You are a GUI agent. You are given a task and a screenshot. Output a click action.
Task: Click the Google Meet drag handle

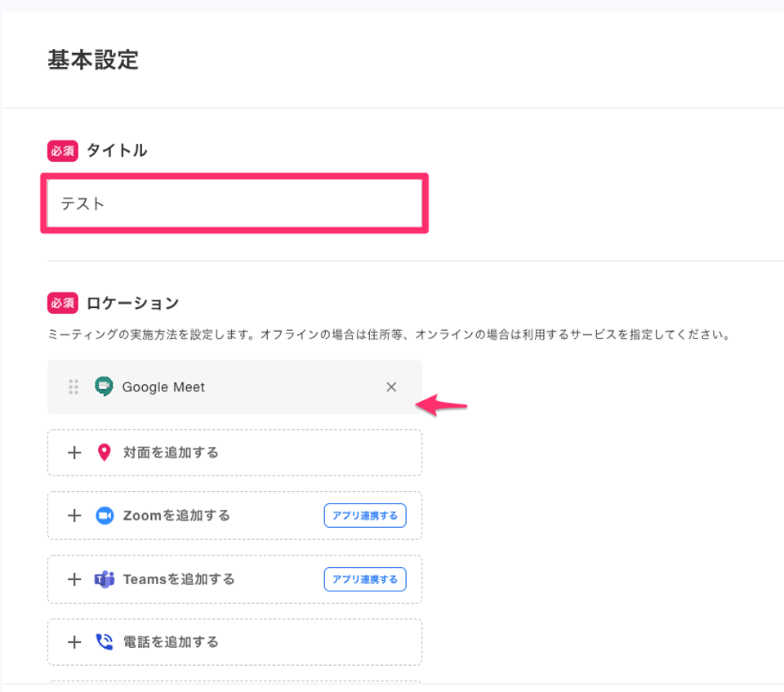click(73, 386)
